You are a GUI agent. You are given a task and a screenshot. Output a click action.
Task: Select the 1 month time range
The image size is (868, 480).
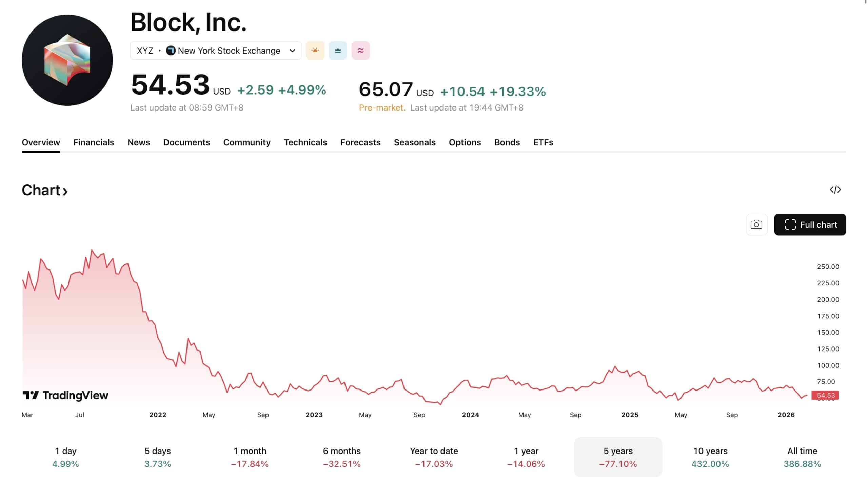click(x=250, y=457)
